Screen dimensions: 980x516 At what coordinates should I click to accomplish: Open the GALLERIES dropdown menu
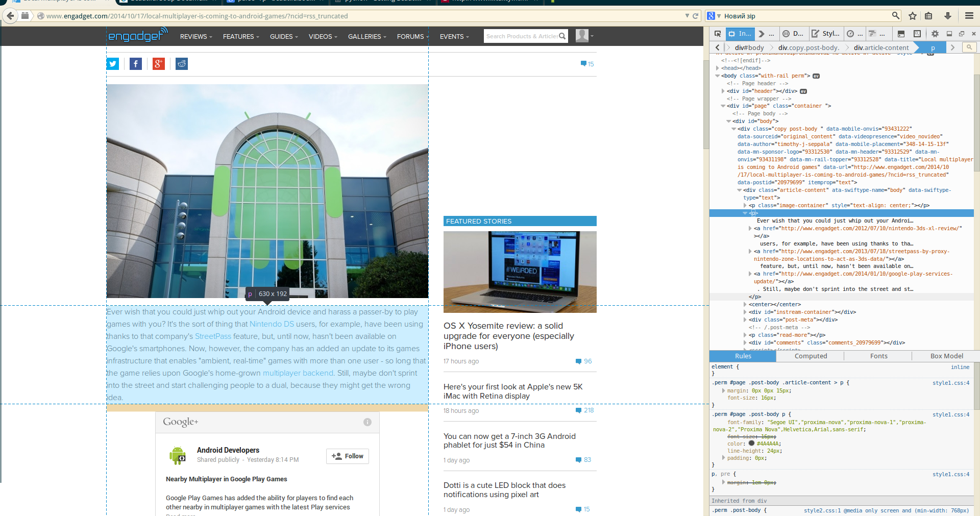pos(367,36)
